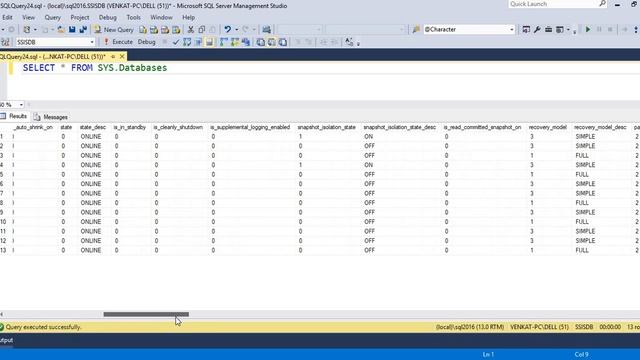This screenshot has height=360, width=640.
Task: Click the Output panel tab
Action: tap(6, 340)
